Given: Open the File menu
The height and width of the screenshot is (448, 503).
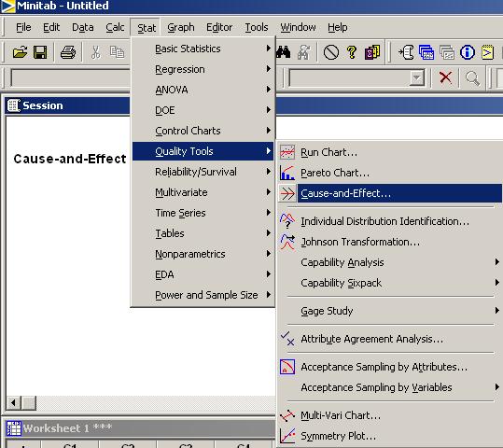Looking at the screenshot, I should coord(23,28).
